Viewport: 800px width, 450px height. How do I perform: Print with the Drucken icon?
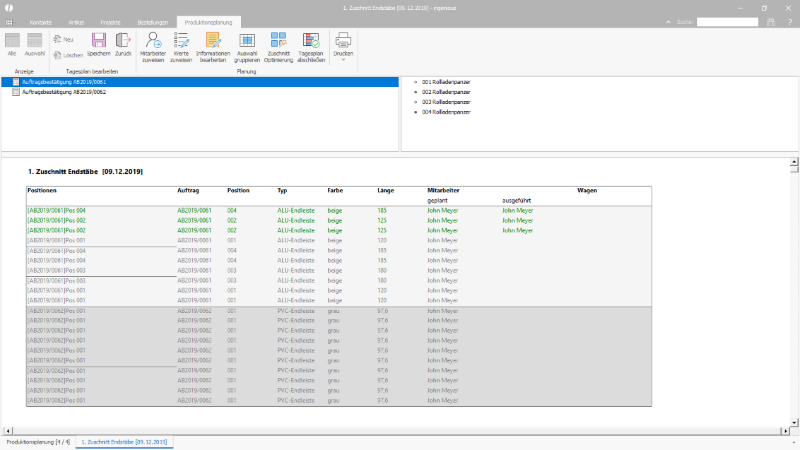pos(343,42)
